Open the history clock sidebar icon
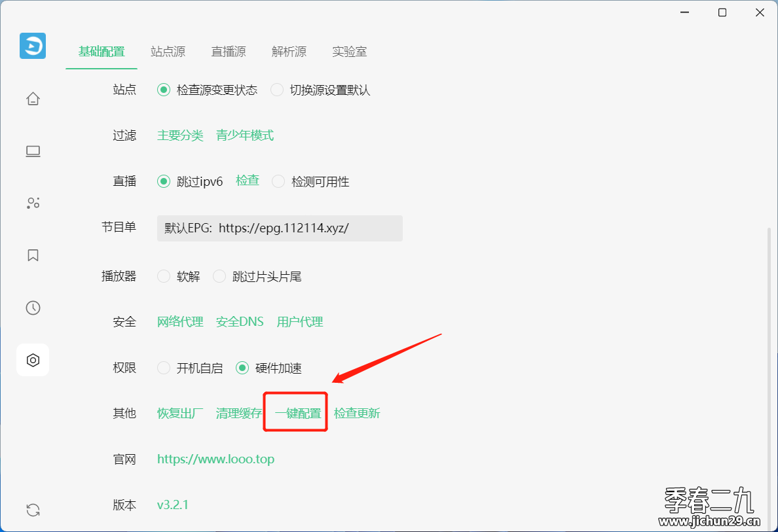The image size is (778, 532). pyautogui.click(x=33, y=308)
